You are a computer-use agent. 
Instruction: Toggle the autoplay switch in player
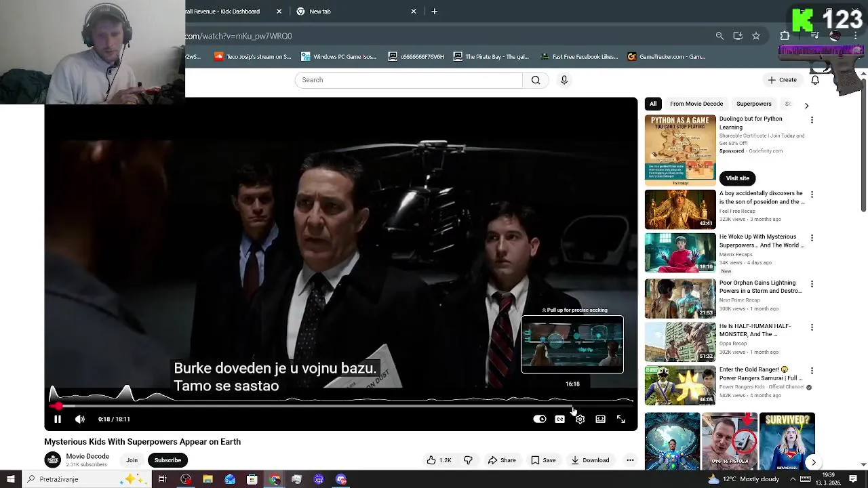click(540, 420)
